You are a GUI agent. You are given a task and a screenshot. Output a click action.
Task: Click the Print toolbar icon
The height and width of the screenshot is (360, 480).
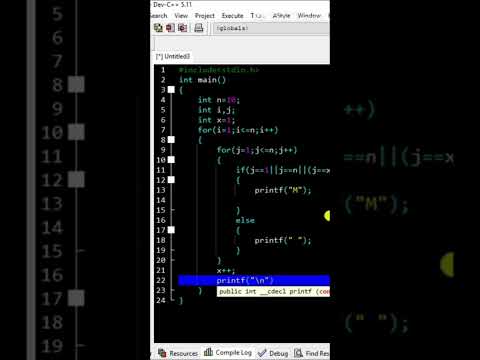199,28
